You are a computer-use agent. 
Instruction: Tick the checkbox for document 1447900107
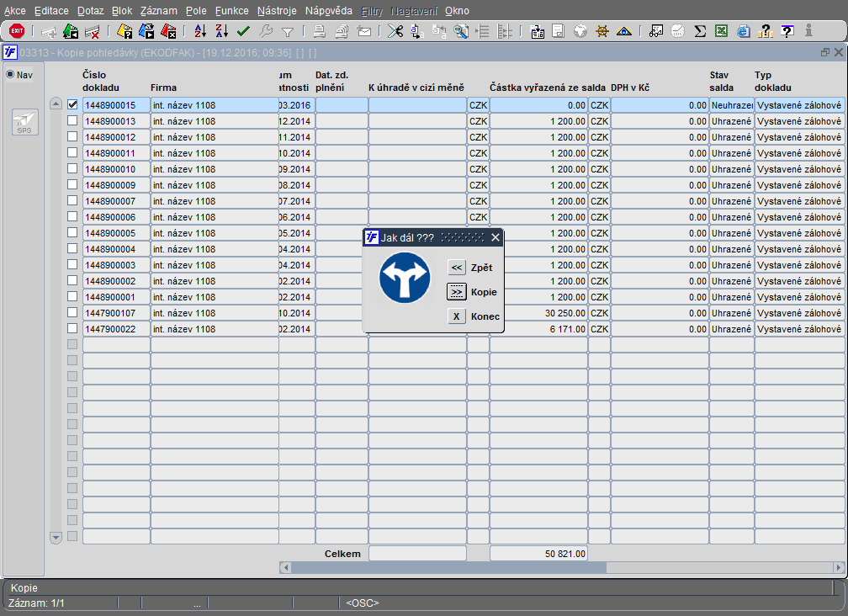coord(72,312)
